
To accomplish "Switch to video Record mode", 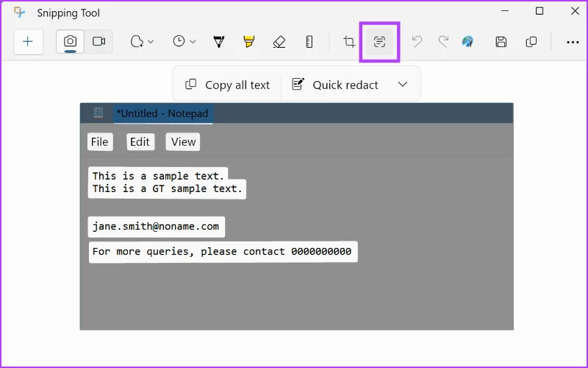I will [x=98, y=42].
